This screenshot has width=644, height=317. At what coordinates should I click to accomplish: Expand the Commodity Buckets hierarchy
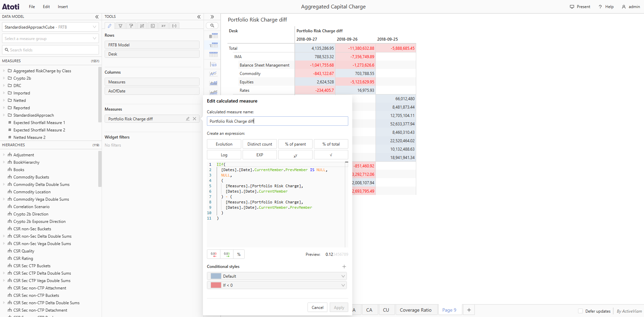point(4,177)
